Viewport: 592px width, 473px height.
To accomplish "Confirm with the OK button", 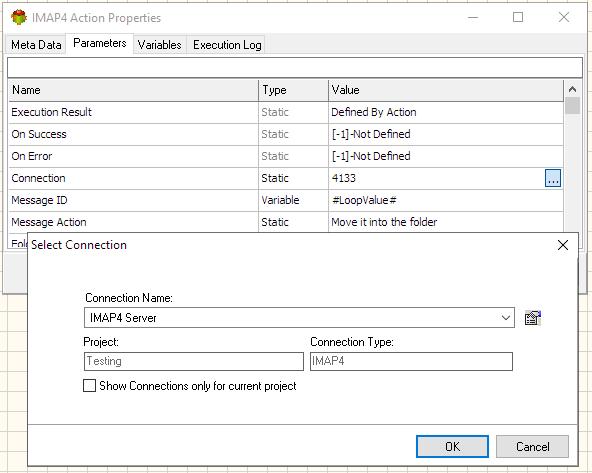I will click(452, 447).
